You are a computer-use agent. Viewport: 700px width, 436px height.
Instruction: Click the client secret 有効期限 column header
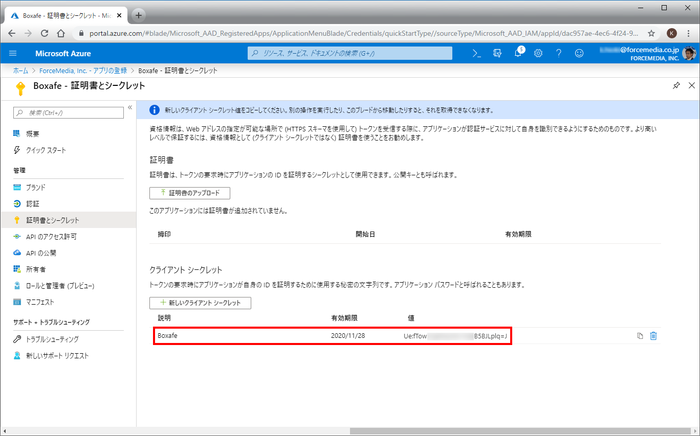click(344, 318)
